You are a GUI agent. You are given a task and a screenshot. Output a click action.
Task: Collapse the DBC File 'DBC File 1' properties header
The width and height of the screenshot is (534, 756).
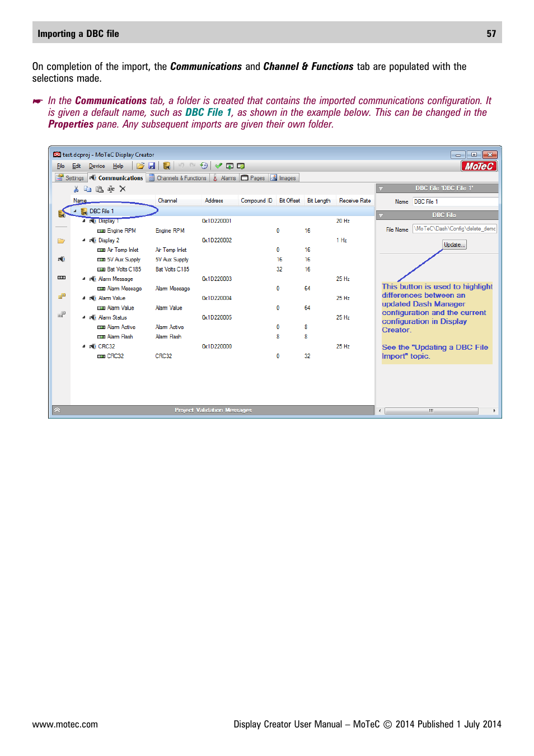click(381, 189)
